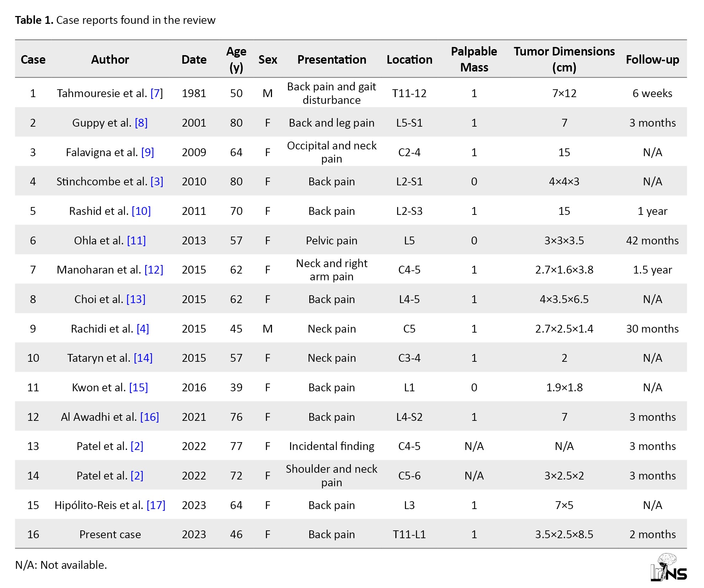This screenshot has height=588, width=704.
Task: Select 'Shoulder and neck pain' cell
Action: click(332, 476)
